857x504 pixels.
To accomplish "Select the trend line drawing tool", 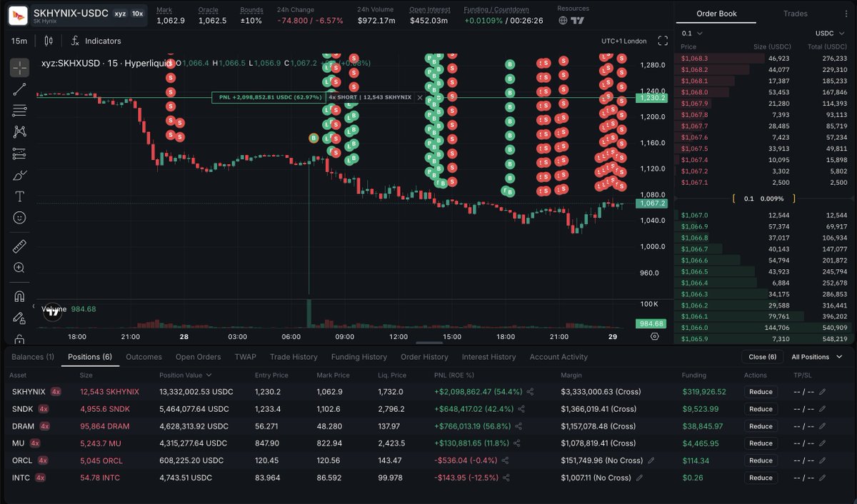I will coord(20,89).
